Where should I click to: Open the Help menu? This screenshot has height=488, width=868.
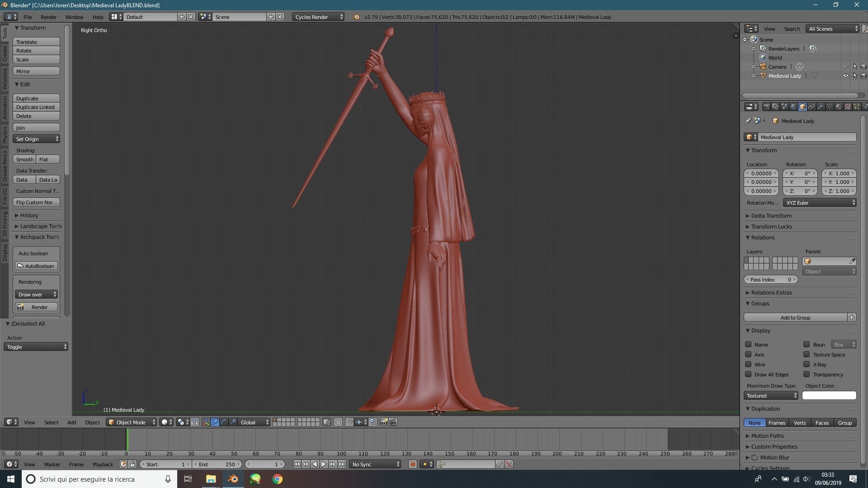click(98, 17)
